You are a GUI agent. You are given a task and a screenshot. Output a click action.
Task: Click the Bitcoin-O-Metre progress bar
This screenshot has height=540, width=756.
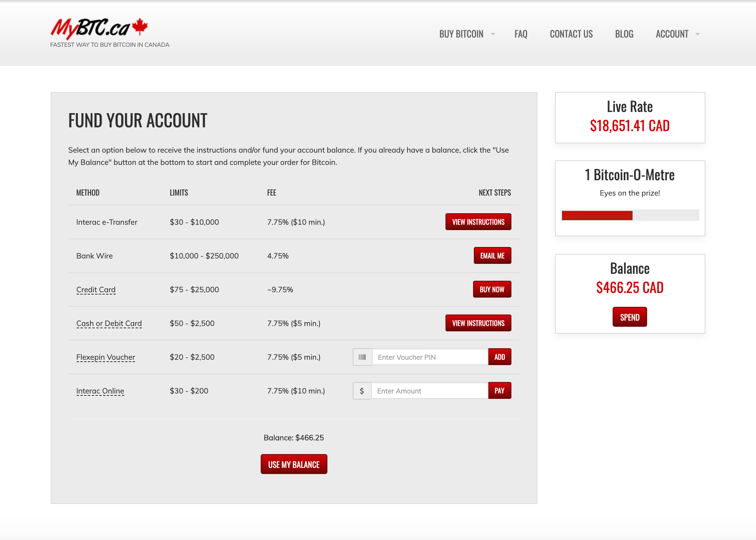coord(630,216)
